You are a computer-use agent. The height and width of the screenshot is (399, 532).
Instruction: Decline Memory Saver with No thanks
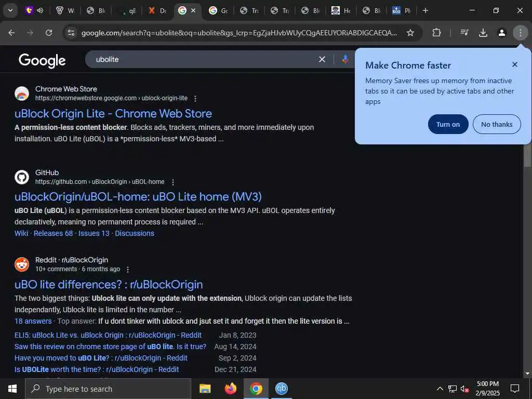tap(497, 124)
